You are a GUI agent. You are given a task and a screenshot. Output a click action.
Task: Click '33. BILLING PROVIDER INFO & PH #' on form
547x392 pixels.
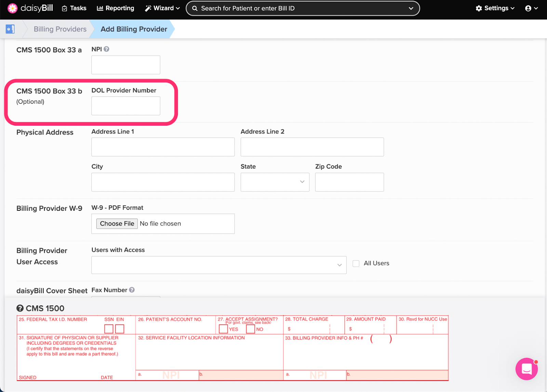[324, 338]
